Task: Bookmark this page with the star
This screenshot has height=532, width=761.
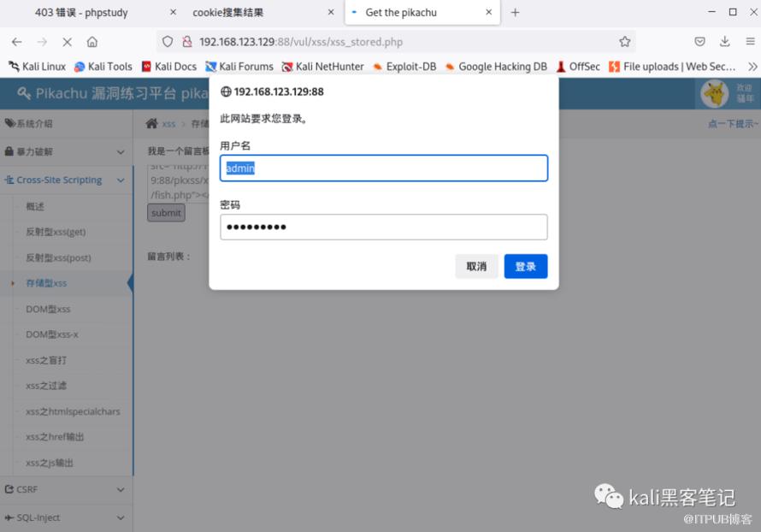Action: (x=625, y=42)
